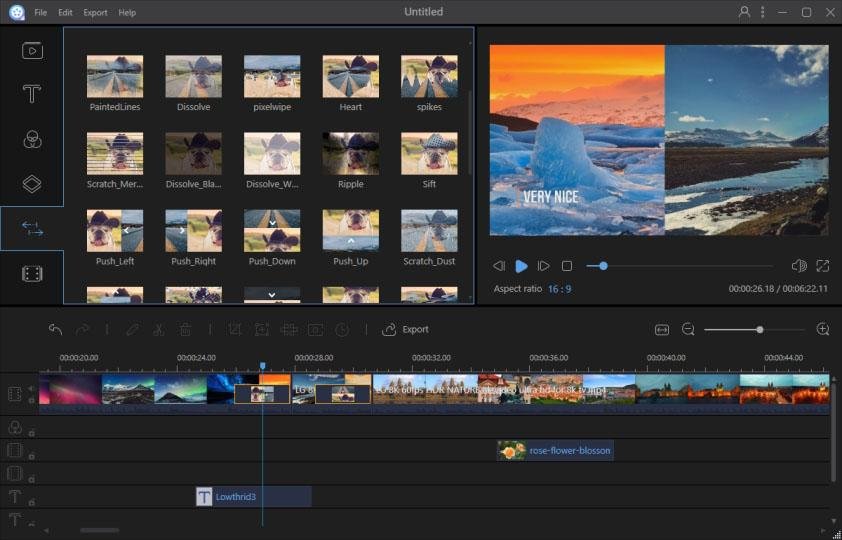
Task: Open the File menu
Action: [40, 12]
